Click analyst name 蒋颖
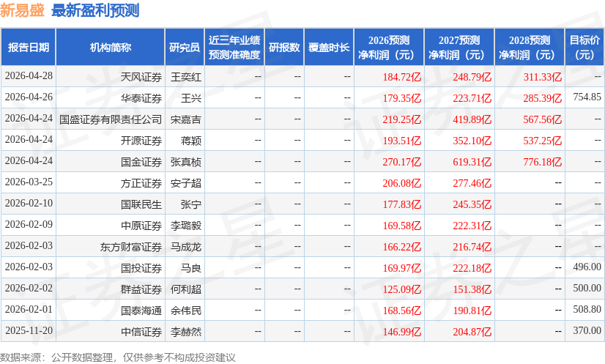605x364 pixels. [x=191, y=141]
